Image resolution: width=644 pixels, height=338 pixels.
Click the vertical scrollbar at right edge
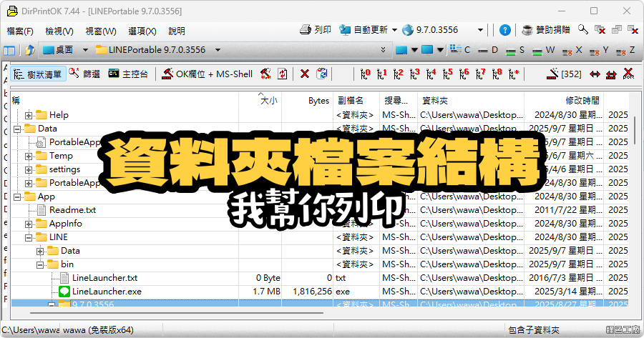[635, 131]
